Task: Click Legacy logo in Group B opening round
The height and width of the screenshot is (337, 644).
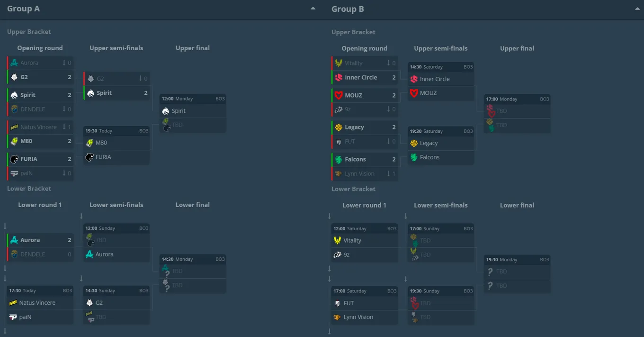Action: coord(339,128)
